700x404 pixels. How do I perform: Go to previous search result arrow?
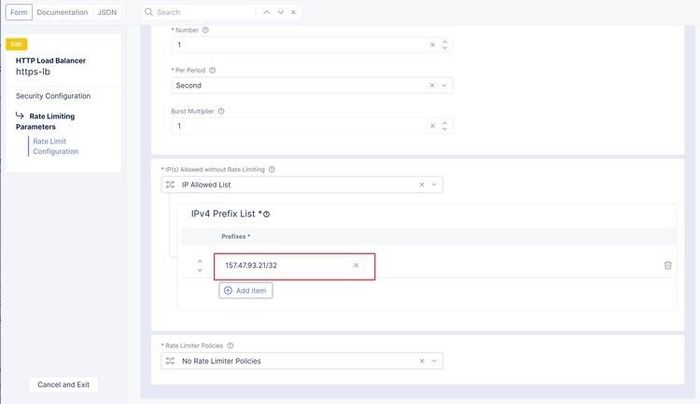coord(265,12)
